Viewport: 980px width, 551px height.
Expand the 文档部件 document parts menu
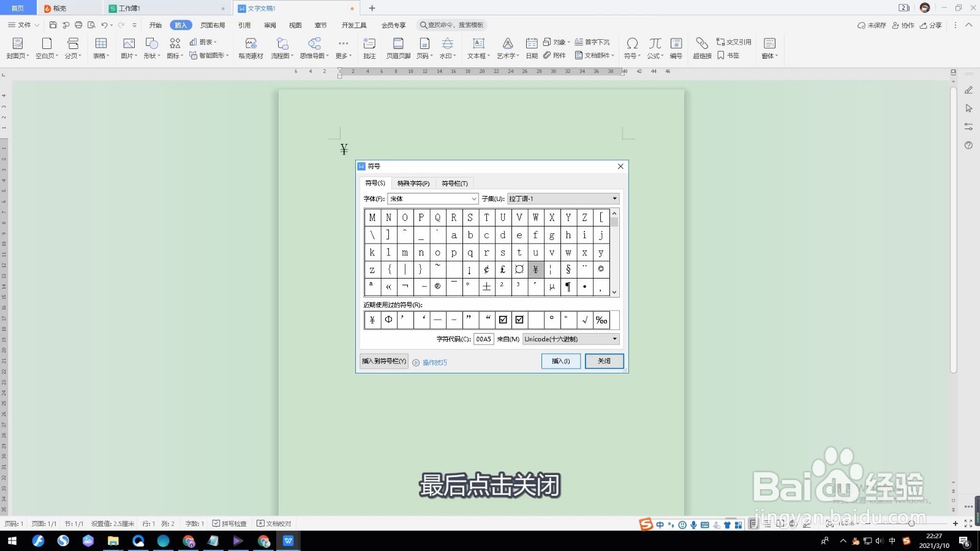(x=595, y=55)
